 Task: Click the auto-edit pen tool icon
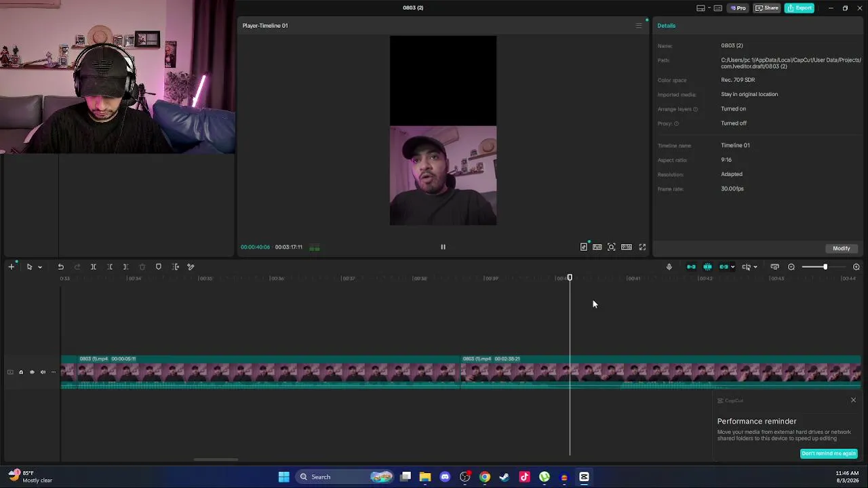[191, 267]
